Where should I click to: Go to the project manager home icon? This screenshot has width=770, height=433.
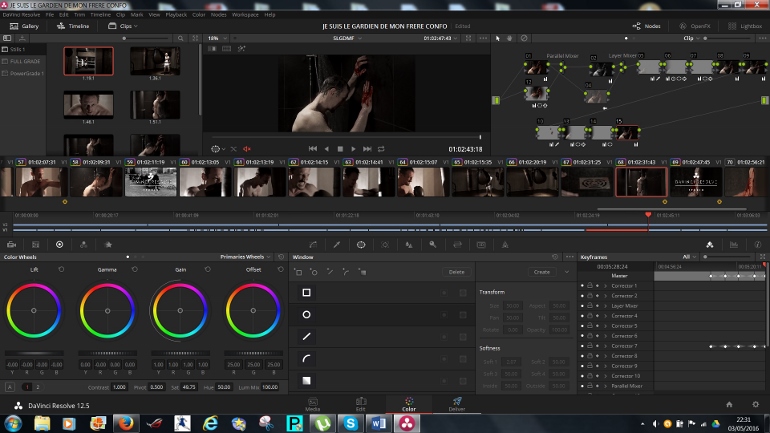[729, 405]
